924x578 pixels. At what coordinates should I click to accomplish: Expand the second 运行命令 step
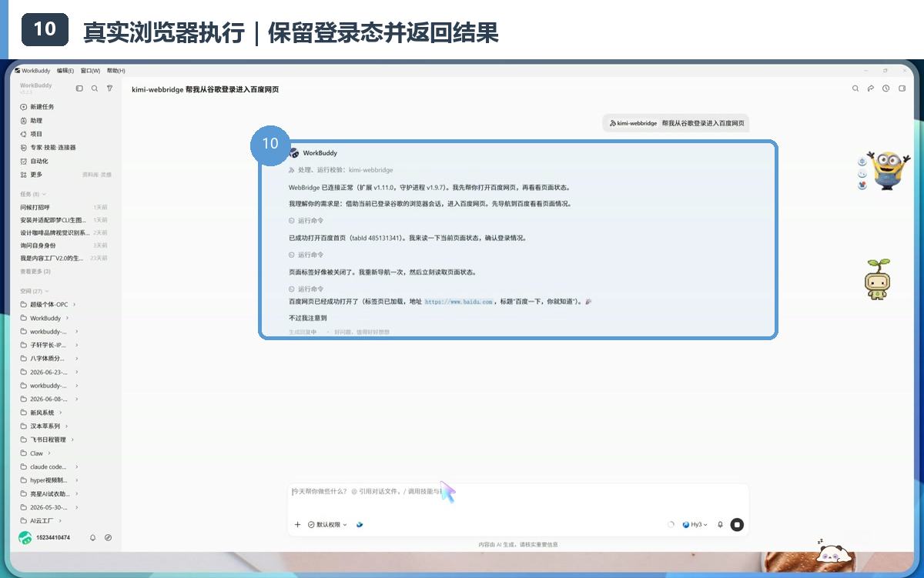pos(306,254)
